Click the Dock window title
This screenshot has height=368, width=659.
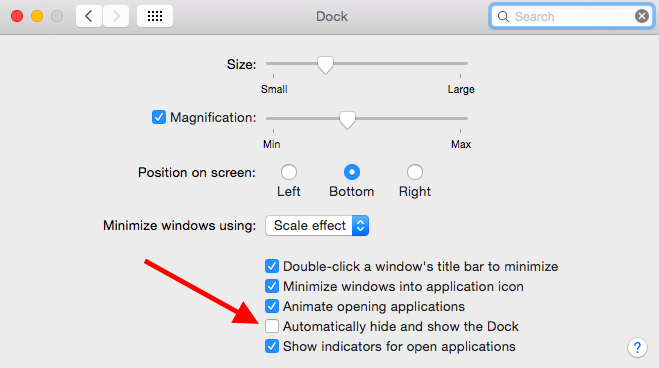tap(332, 16)
